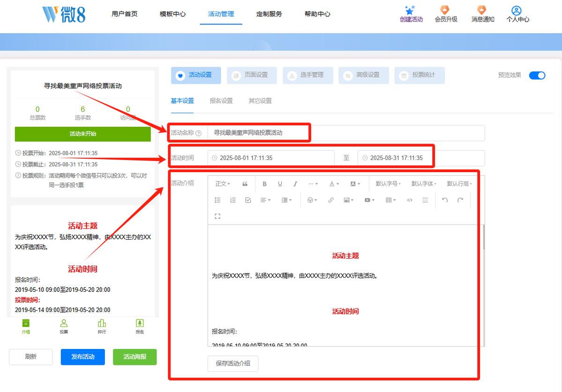Click the 刷新 button
Image resolution: width=562 pixels, height=392 pixels.
click(x=31, y=357)
